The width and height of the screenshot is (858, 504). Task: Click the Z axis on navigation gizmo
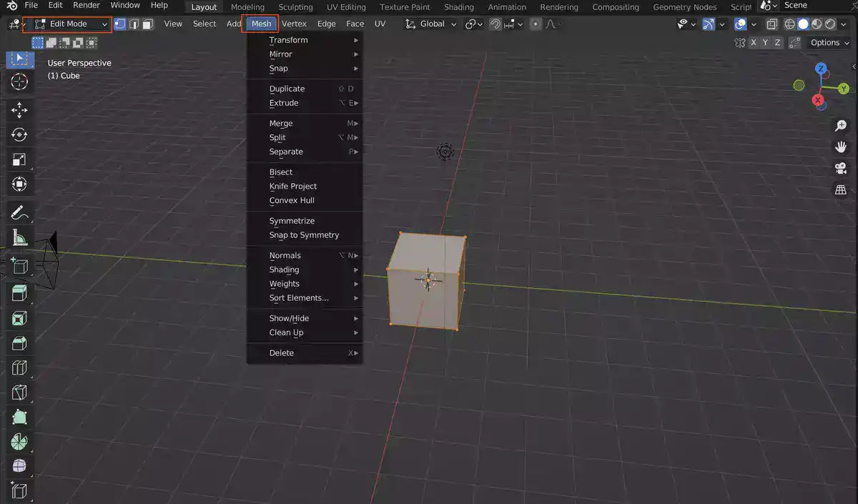pyautogui.click(x=822, y=69)
